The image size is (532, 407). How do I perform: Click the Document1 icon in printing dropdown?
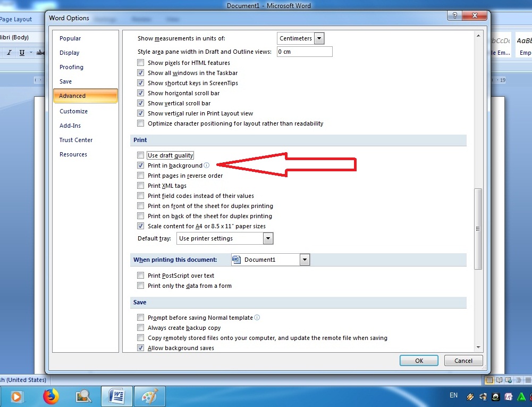click(x=236, y=260)
